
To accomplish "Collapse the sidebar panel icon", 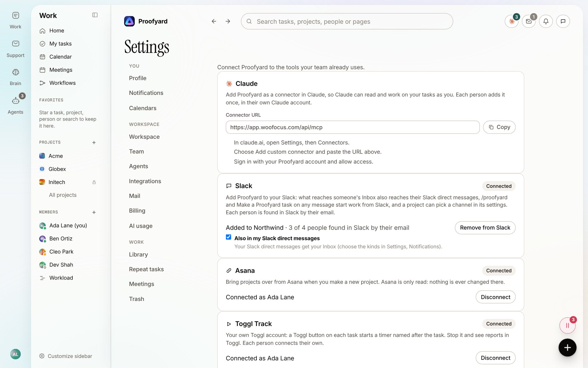I will tap(95, 15).
